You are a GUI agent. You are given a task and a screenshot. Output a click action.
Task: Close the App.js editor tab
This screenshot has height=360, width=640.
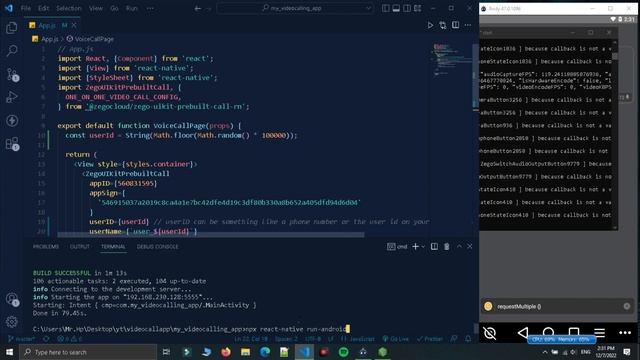click(x=74, y=25)
